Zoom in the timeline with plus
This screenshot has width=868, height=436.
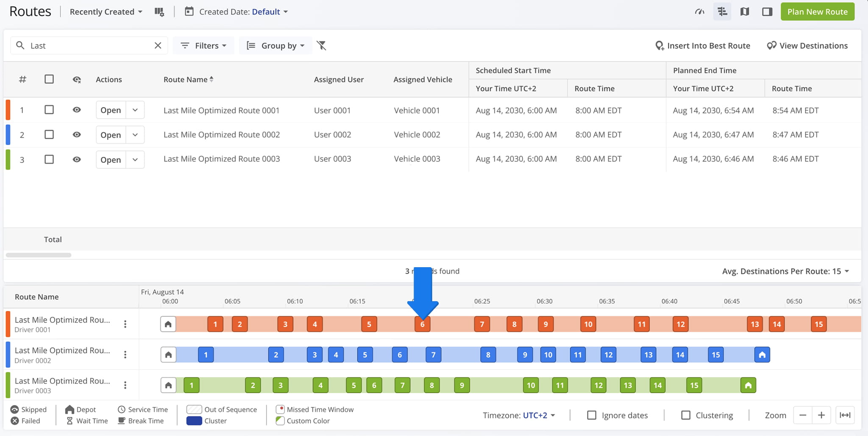(x=821, y=415)
